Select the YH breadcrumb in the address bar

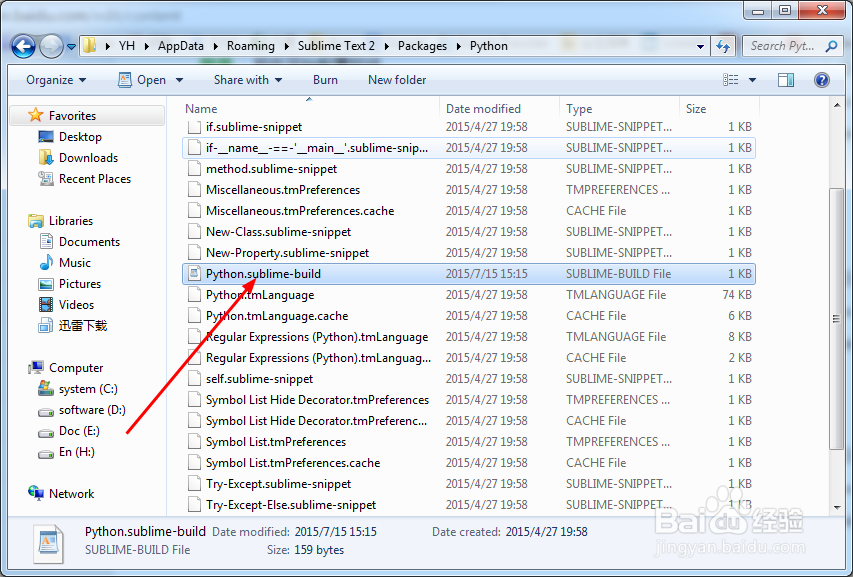coord(127,46)
